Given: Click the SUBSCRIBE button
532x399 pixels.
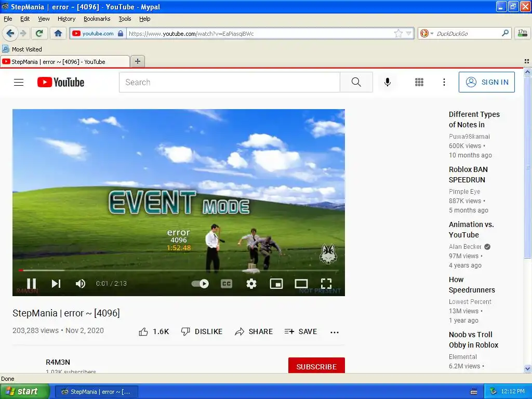Looking at the screenshot, I should (x=316, y=365).
